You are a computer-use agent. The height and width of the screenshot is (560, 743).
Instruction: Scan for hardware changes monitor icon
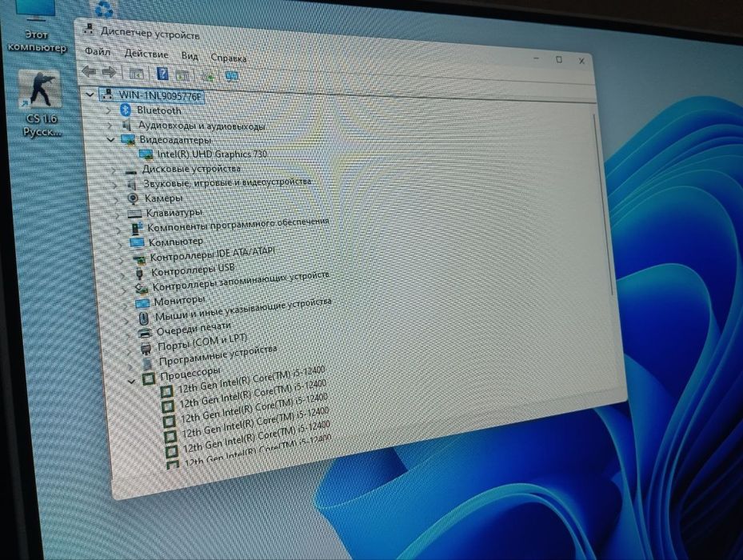pyautogui.click(x=232, y=76)
